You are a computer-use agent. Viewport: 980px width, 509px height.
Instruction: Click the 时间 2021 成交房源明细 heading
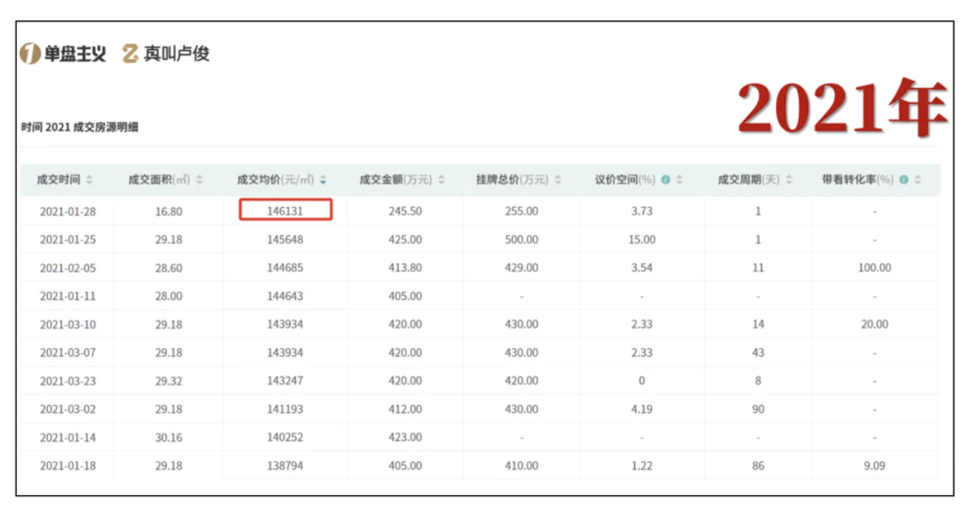[x=80, y=127]
